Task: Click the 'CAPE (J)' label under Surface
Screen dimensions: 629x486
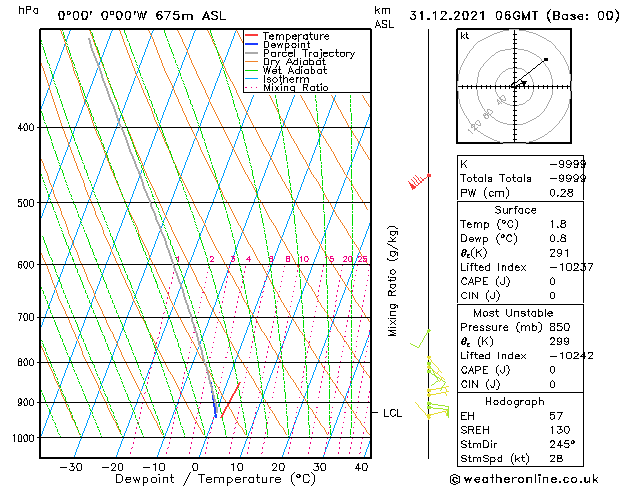Action: 485,281
